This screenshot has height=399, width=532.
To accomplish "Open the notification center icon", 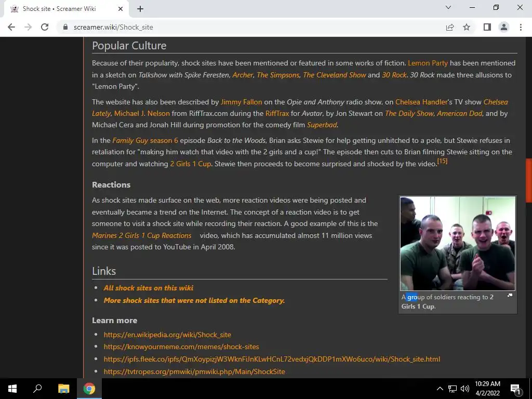I will [515, 389].
